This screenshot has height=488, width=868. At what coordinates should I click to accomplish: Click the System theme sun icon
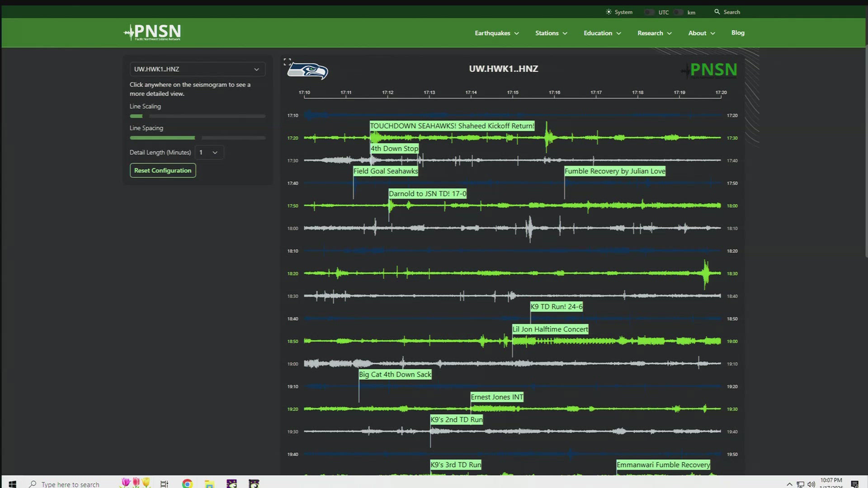tap(609, 12)
